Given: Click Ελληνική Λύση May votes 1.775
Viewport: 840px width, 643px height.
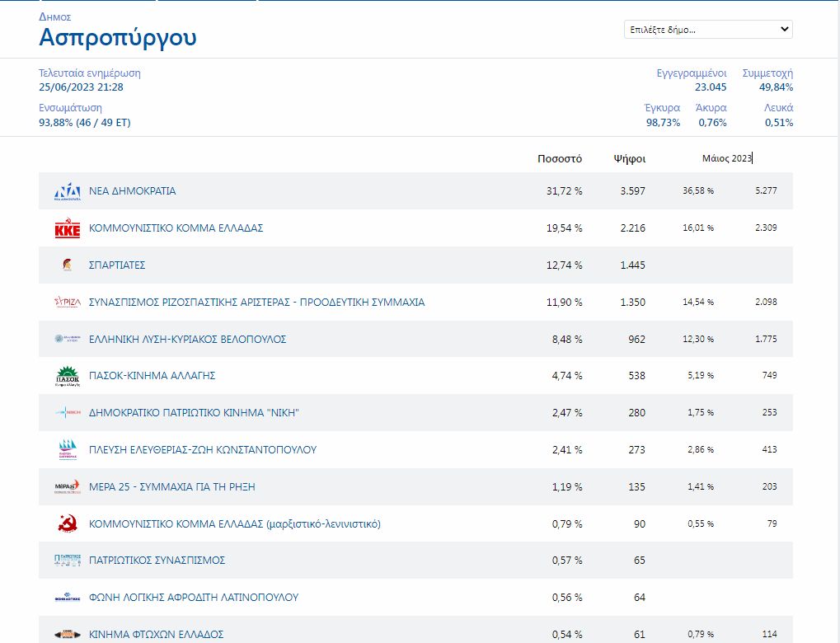Looking at the screenshot, I should [766, 339].
